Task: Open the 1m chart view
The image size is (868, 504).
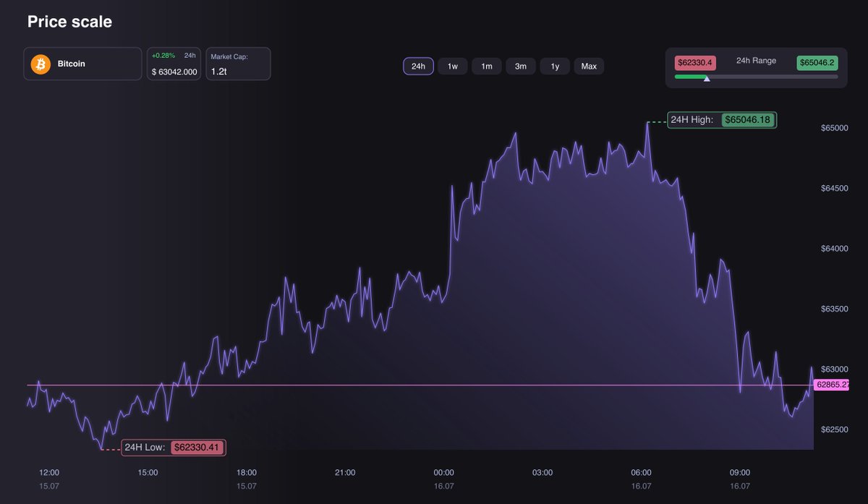Action: point(486,66)
